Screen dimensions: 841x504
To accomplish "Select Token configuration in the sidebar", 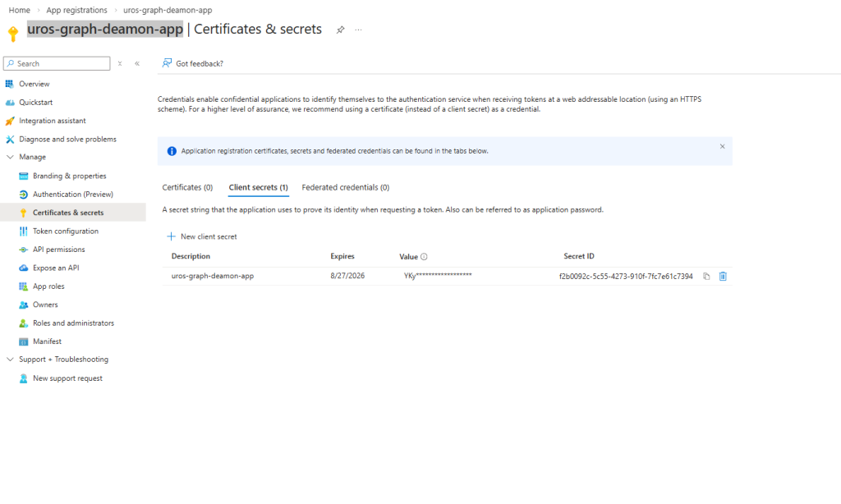I will 65,231.
